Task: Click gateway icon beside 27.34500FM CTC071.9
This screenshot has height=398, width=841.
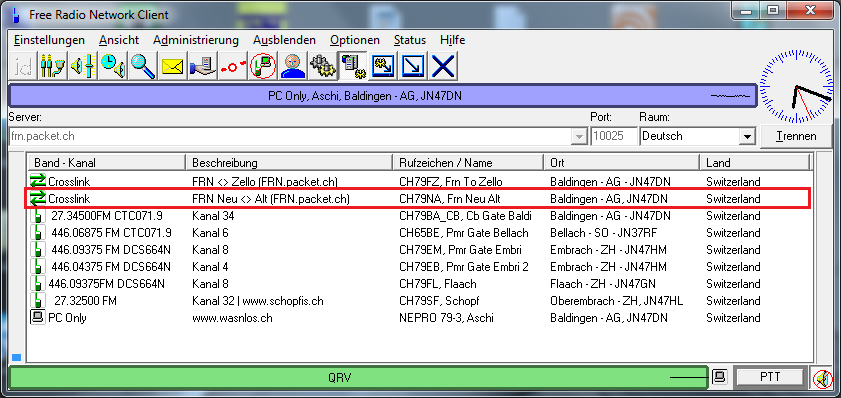Action: [37, 216]
